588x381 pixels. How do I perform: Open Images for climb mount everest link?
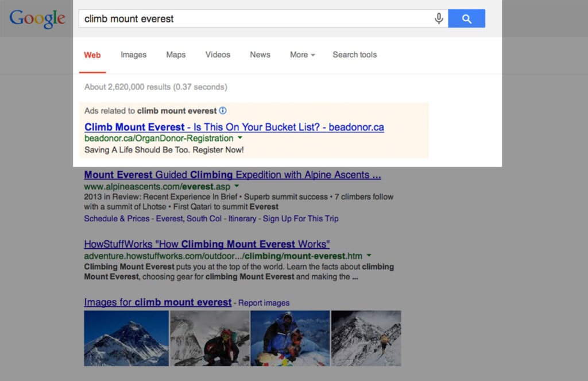(x=158, y=302)
